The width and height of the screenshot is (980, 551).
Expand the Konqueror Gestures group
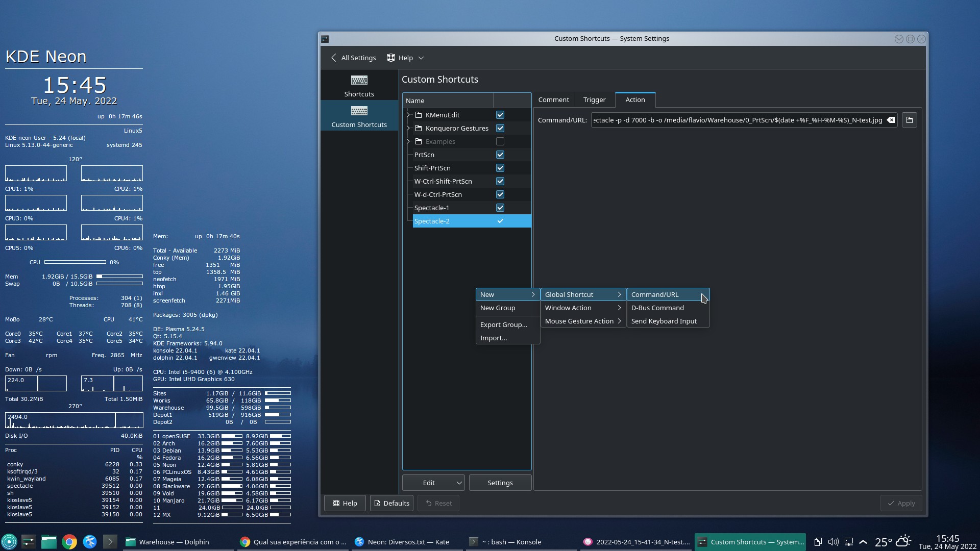point(408,128)
